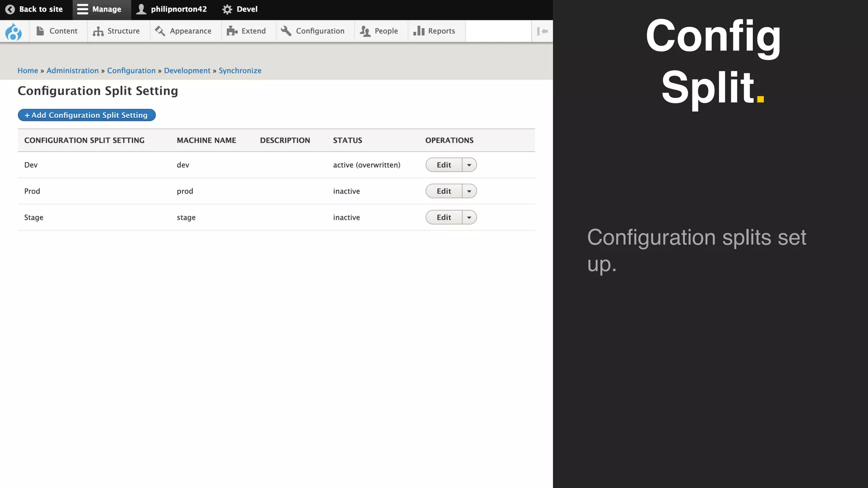Click the Manage hamburger icon
The width and height of the screenshot is (868, 488).
pos(82,9)
